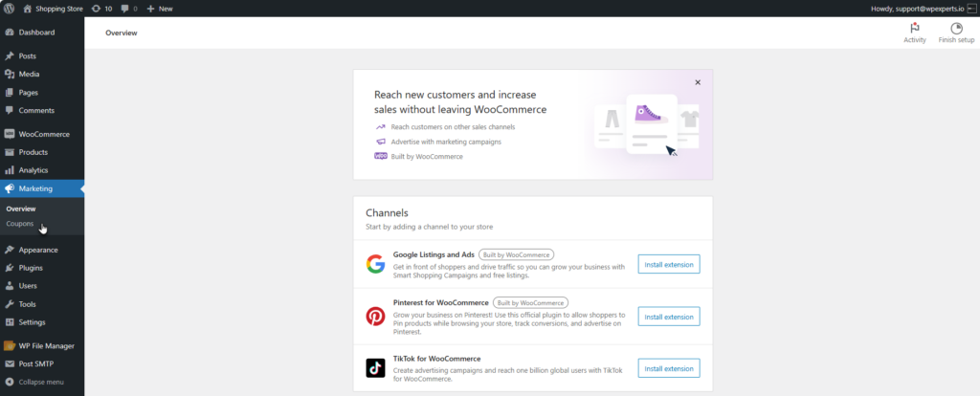Open the Plugins menu label
The width and height of the screenshot is (980, 396).
coord(31,268)
